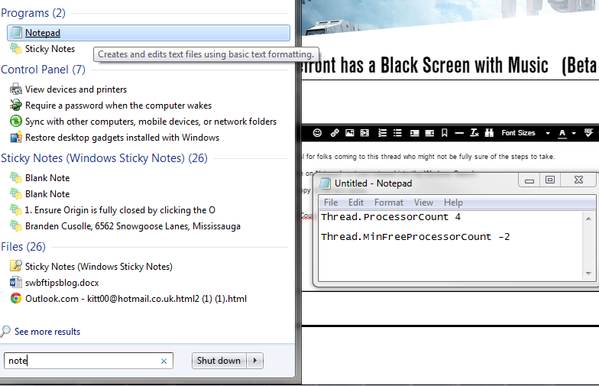Apply numbered list formatting

click(x=382, y=133)
